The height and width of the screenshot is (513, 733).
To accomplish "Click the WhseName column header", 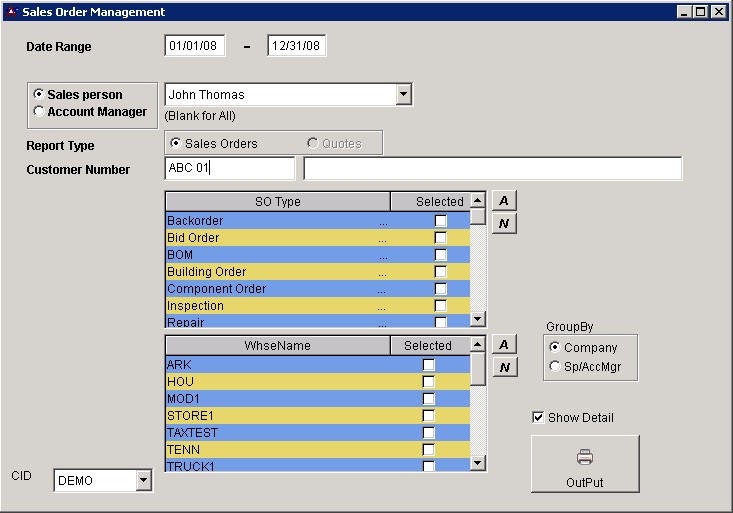I will click(x=277, y=345).
